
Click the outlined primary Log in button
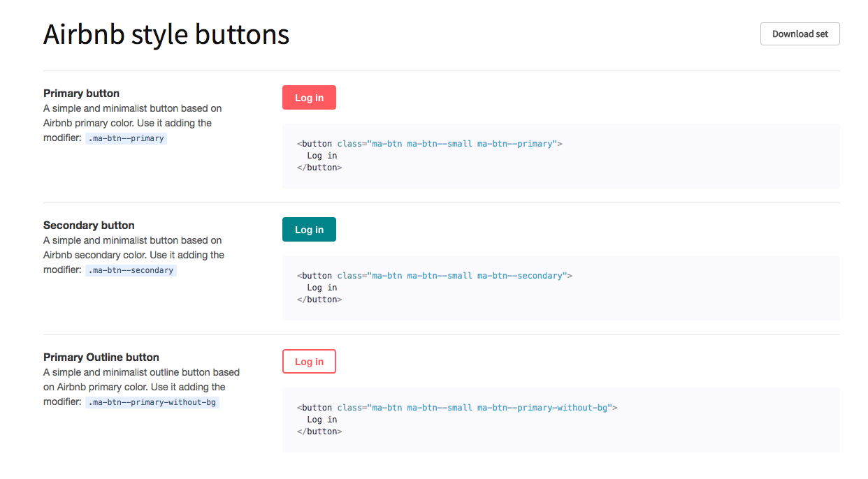pos(309,362)
